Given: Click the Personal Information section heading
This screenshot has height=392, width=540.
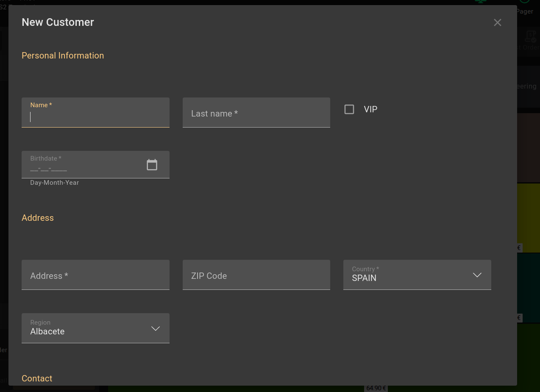Looking at the screenshot, I should tap(63, 56).
